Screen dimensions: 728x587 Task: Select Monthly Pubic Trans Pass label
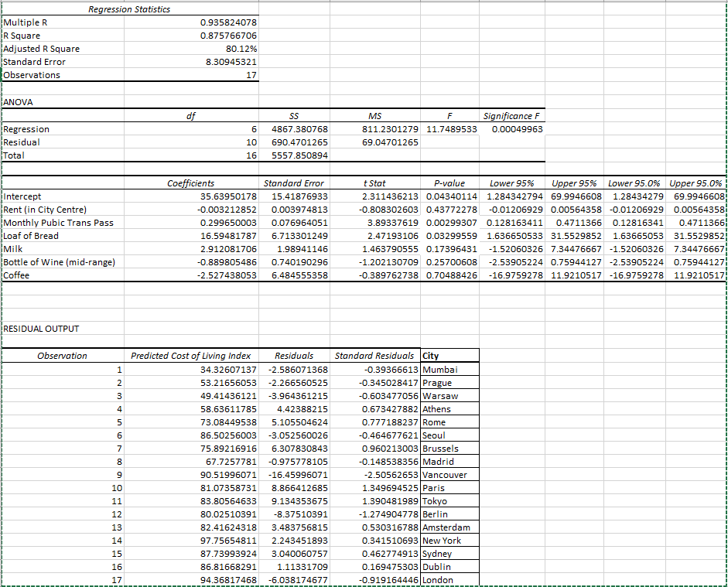click(x=63, y=223)
